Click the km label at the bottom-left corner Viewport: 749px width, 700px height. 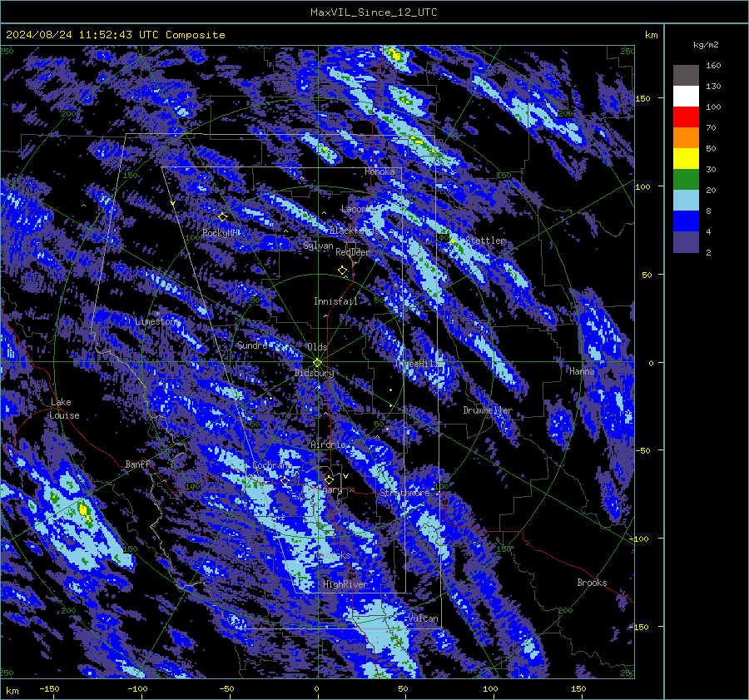[x=12, y=691]
